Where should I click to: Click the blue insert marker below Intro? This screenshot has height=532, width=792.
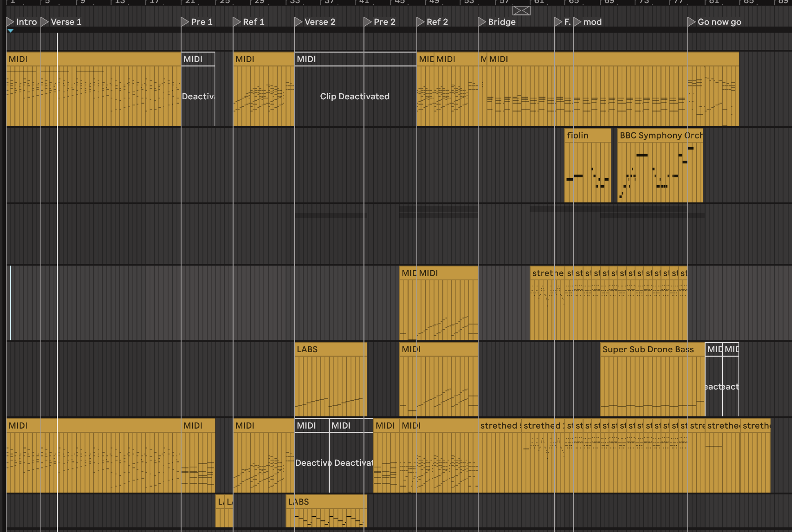(x=11, y=31)
